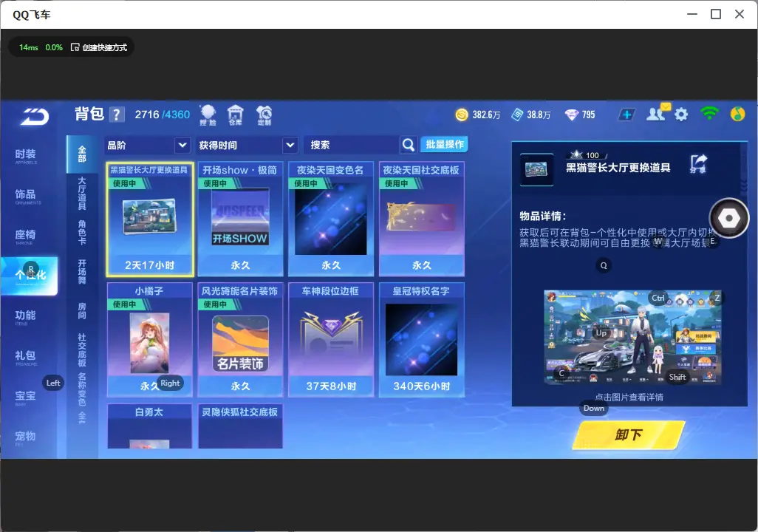
Task: Click the diamond currency icon
Action: coord(572,115)
